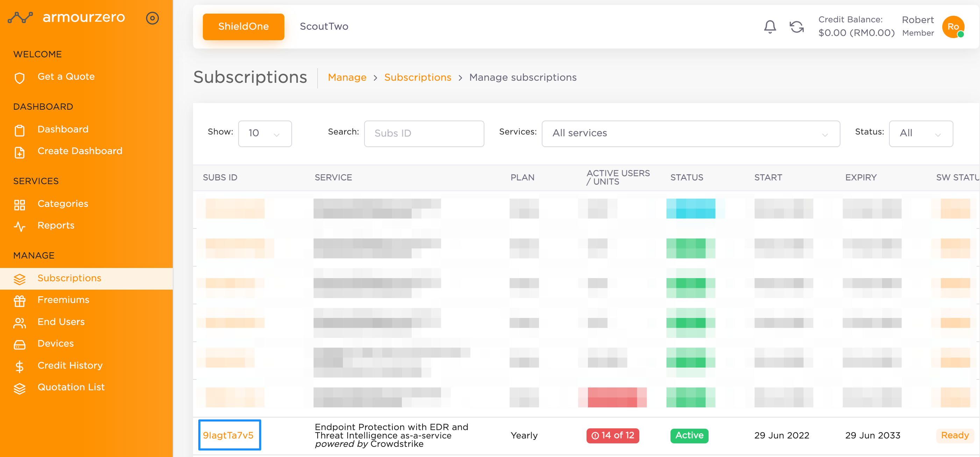Click the Subscriptions layers icon
The height and width of the screenshot is (457, 980).
(x=19, y=279)
